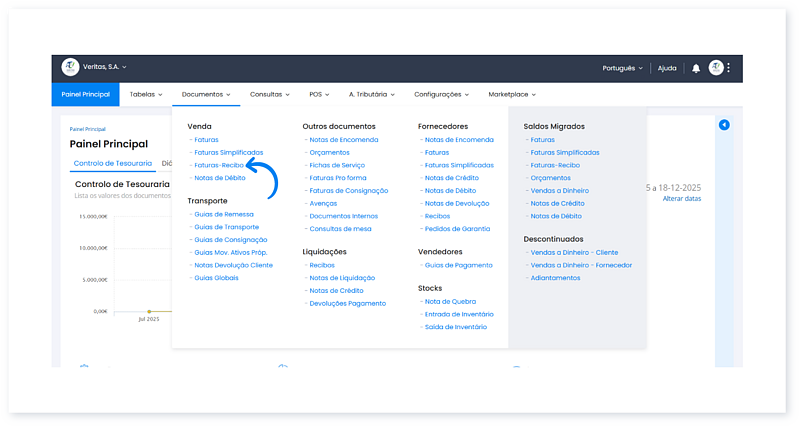Go to the Painel Principal tab
The image size is (800, 427).
pos(85,94)
